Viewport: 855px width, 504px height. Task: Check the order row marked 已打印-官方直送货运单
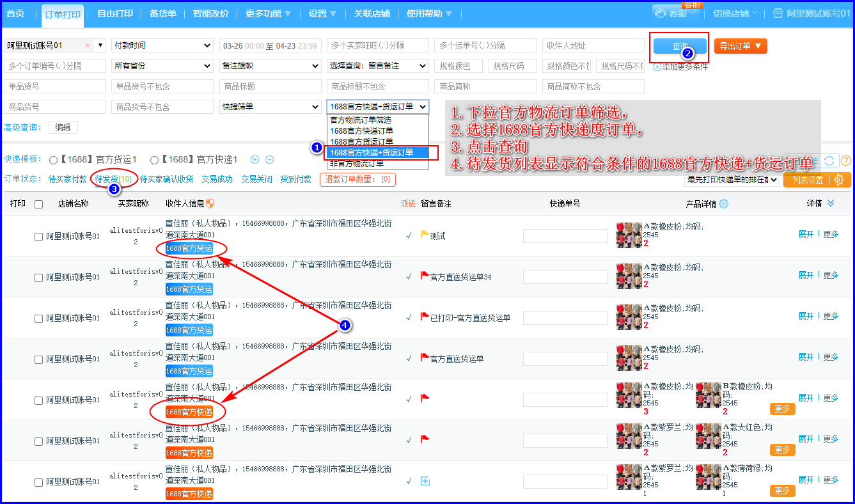(x=38, y=319)
